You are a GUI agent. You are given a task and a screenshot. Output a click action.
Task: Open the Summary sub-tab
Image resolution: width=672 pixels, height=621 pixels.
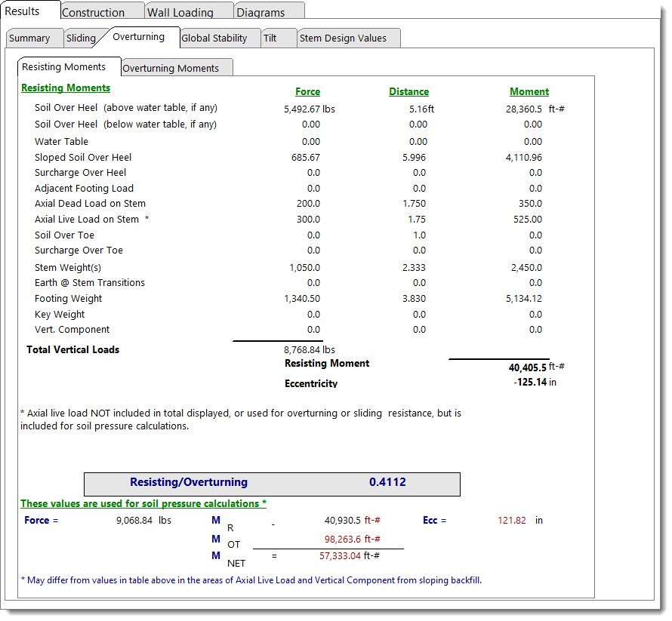point(29,38)
